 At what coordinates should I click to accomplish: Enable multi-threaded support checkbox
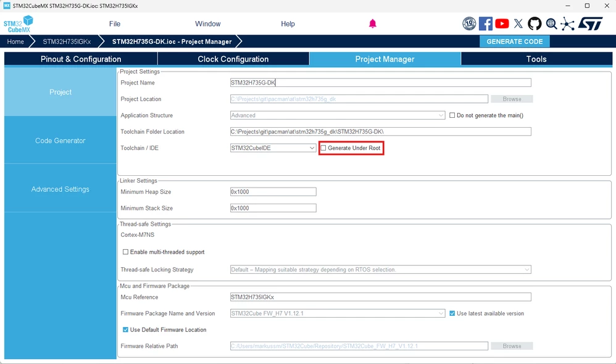(125, 252)
